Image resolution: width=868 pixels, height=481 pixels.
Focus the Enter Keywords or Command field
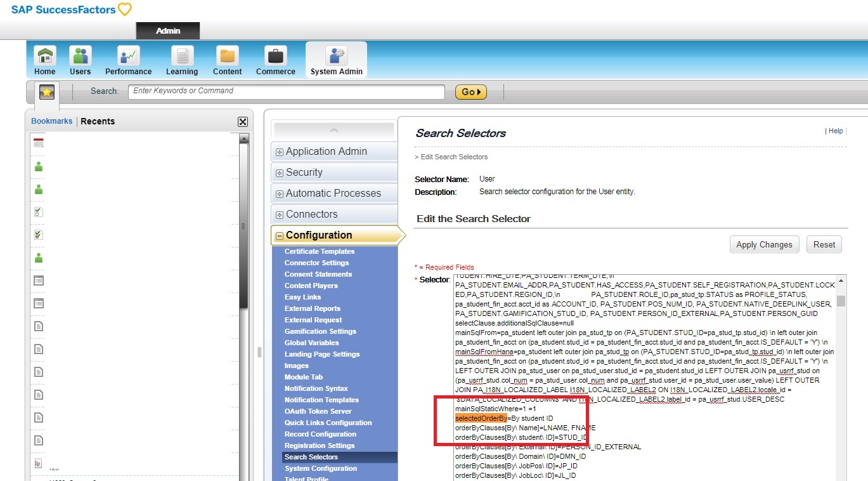tap(287, 91)
